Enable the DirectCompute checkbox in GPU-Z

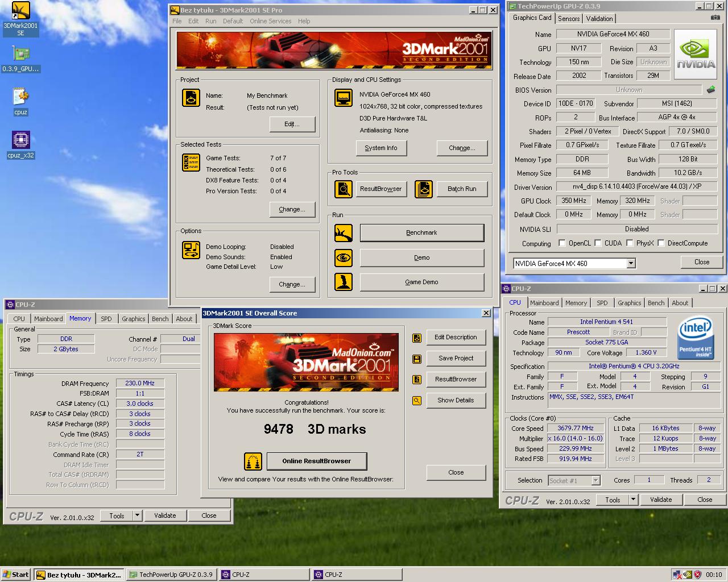[661, 243]
